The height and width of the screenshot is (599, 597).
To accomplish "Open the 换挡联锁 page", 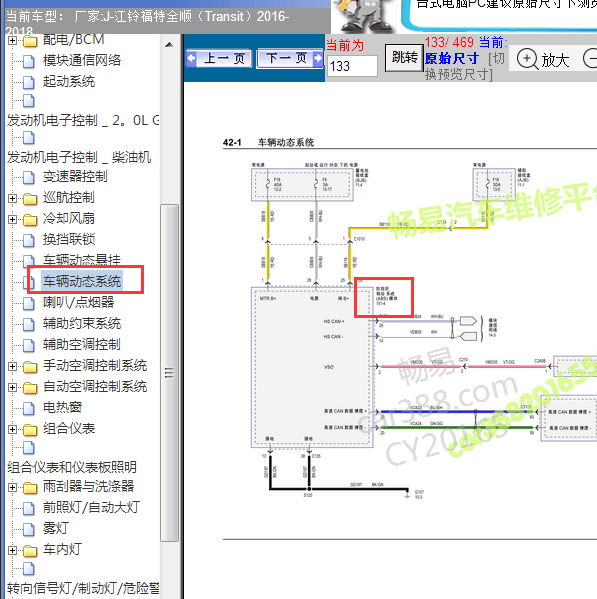I will point(69,240).
